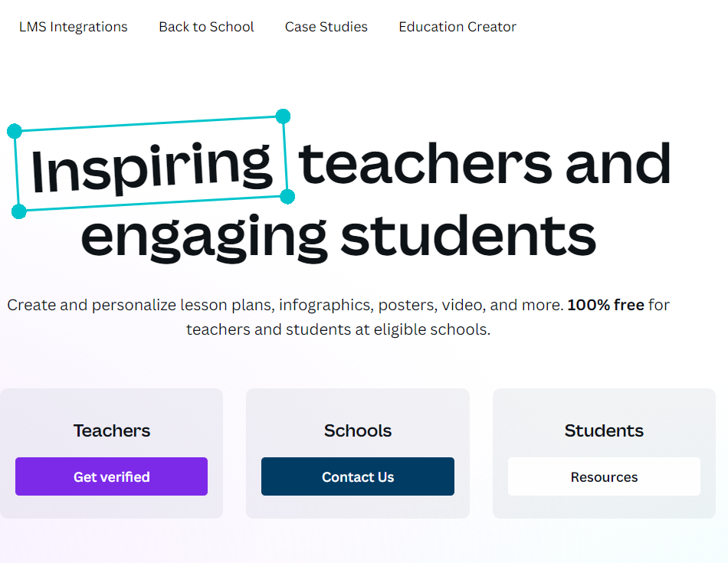Click the Contact Us button for Schools
728x563 pixels.
pos(358,476)
